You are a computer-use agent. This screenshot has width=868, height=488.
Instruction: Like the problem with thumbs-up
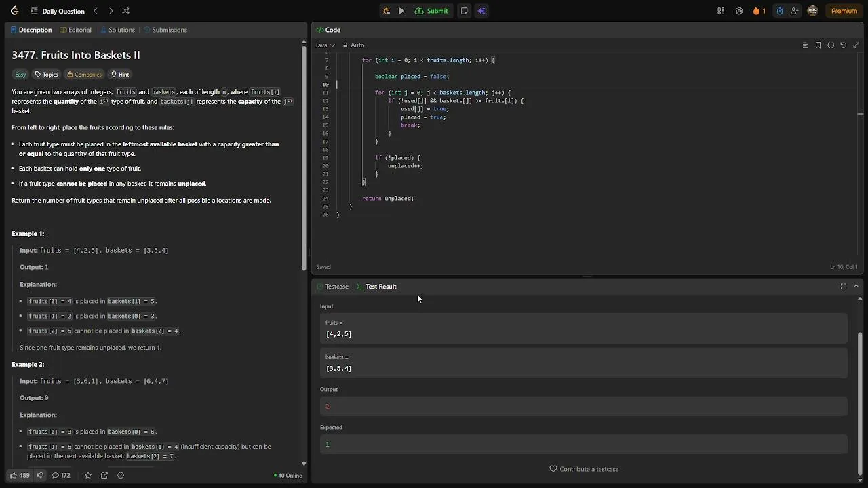pyautogui.click(x=20, y=475)
